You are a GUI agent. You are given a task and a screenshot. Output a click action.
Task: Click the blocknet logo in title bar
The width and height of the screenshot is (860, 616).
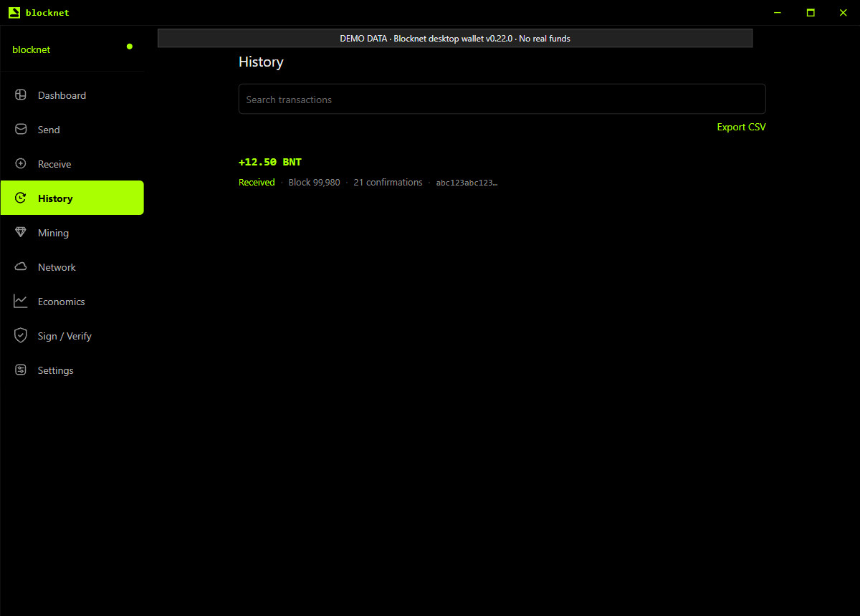(x=14, y=12)
